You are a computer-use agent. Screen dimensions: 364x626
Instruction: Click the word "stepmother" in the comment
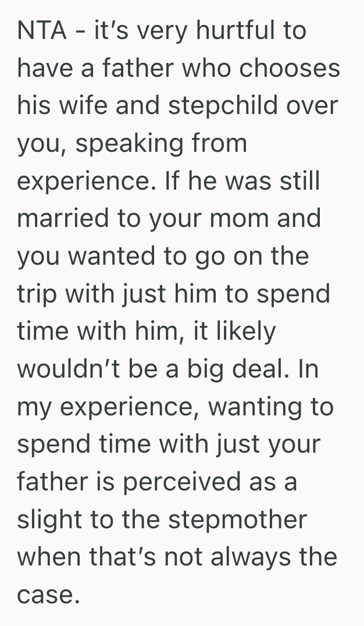click(x=237, y=518)
